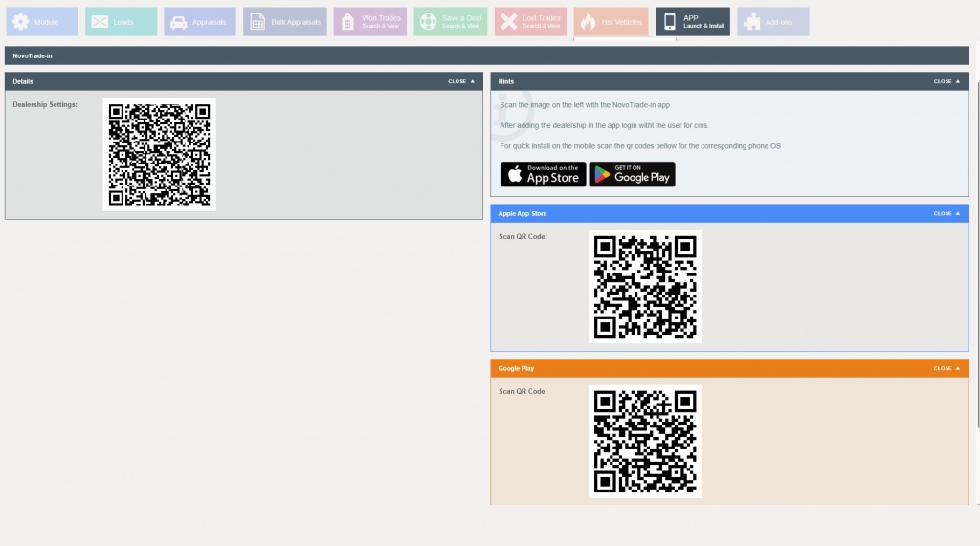Click the Hints panel title
The height and width of the screenshot is (546, 980).
point(505,81)
